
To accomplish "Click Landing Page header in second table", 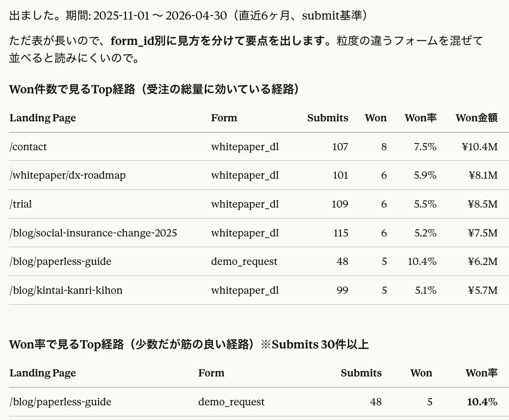I will (x=43, y=372).
